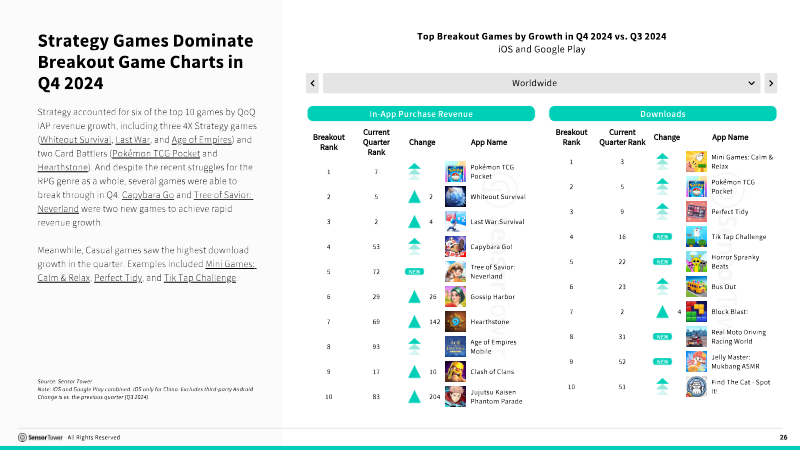Click the Find The Cat app icon
The width and height of the screenshot is (800, 450).
696,386
